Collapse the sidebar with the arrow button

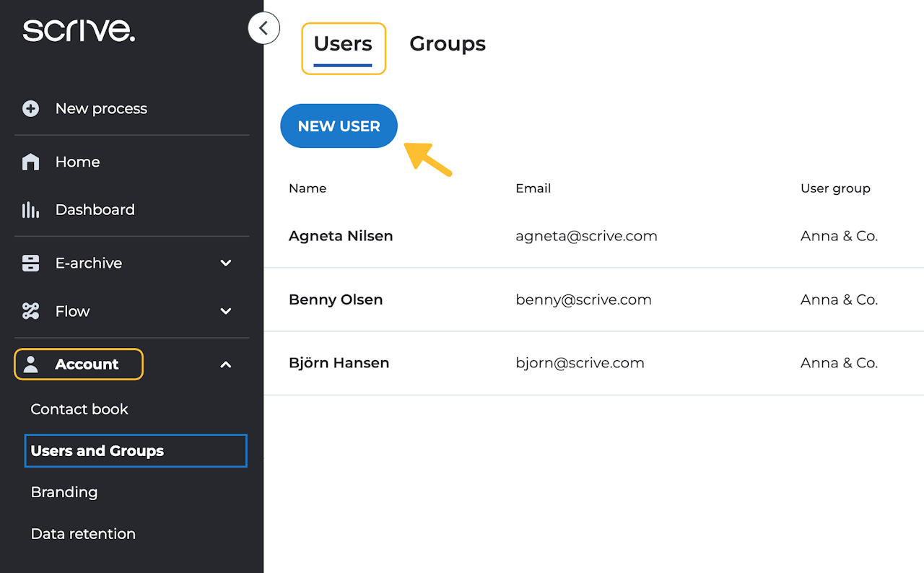[263, 29]
